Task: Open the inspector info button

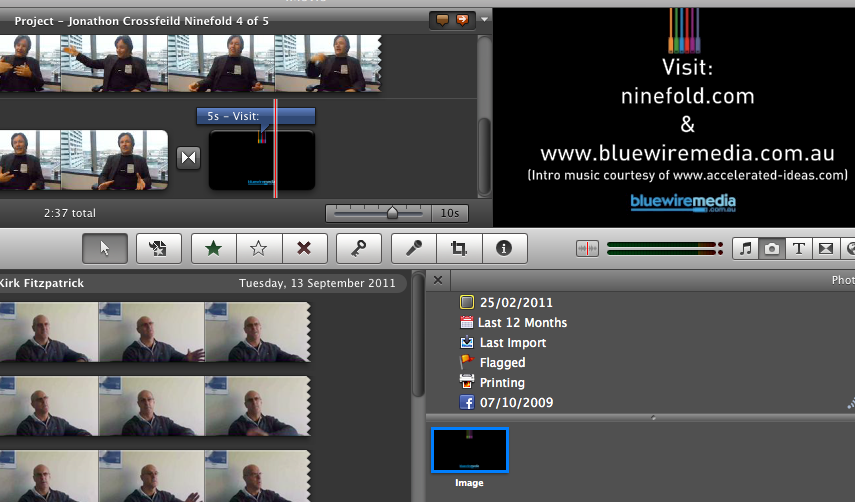Action: (504, 249)
